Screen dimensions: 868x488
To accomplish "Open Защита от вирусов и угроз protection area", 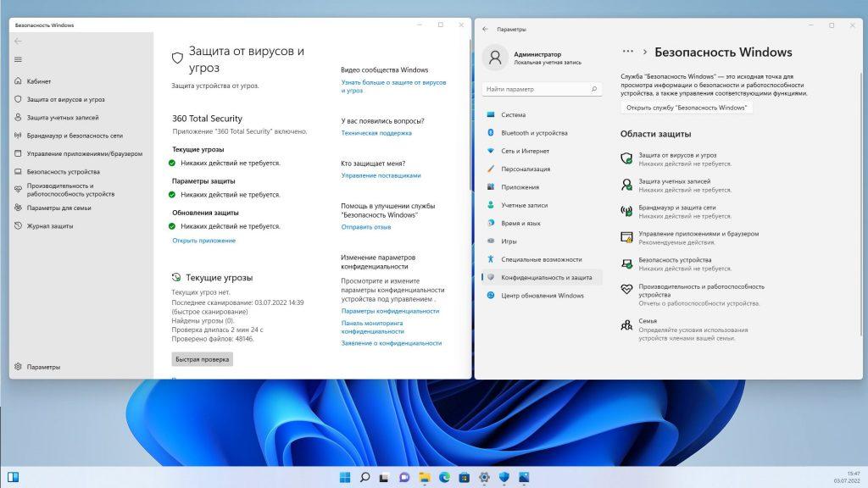I will 676,159.
